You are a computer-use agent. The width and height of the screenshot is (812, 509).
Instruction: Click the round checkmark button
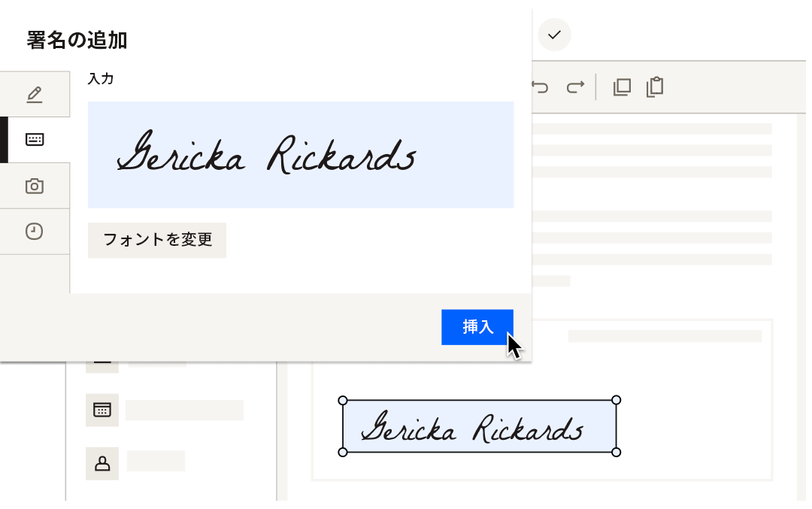[x=554, y=35]
